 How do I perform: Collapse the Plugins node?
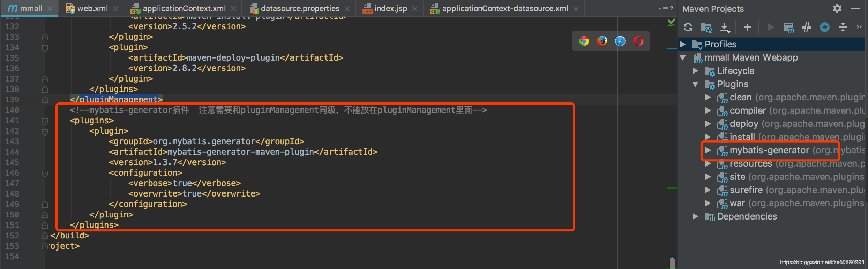pyautogui.click(x=696, y=84)
